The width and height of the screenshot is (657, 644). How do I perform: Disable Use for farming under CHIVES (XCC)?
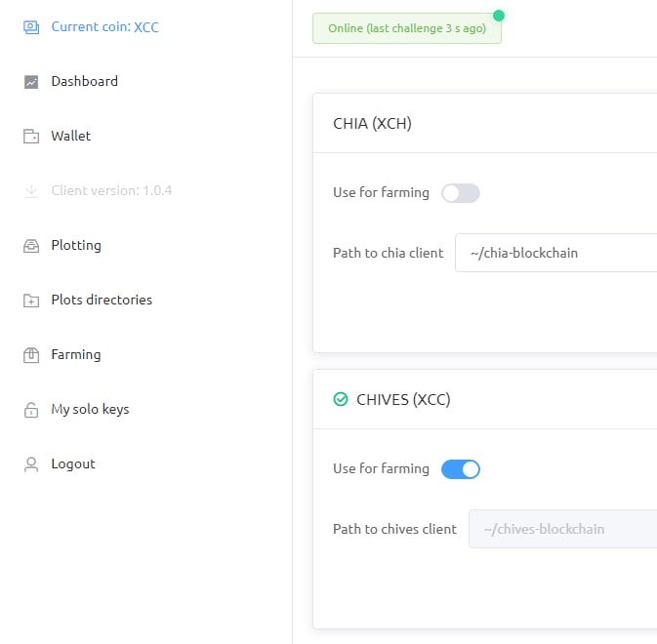pos(461,469)
